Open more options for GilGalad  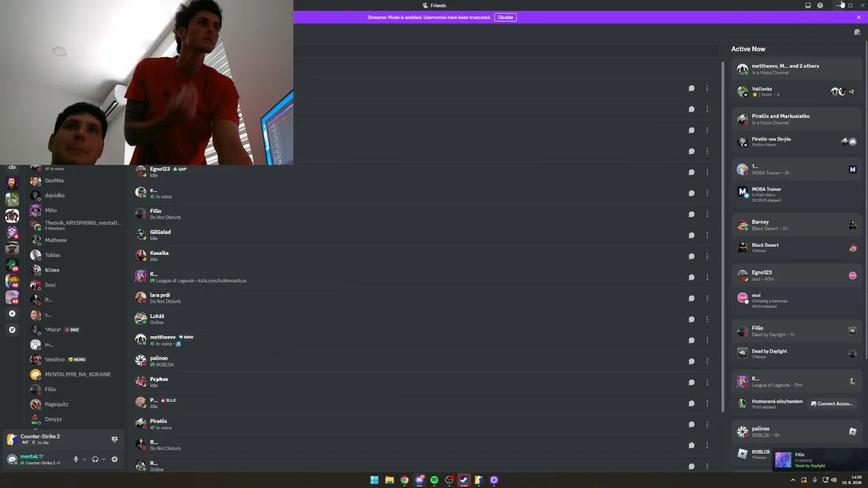[707, 235]
